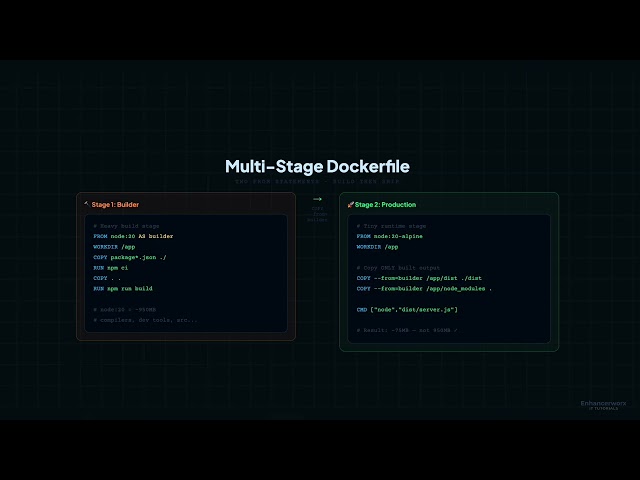Click the "# Copy ONLY built output" comment
The image size is (640, 480).
(398, 268)
